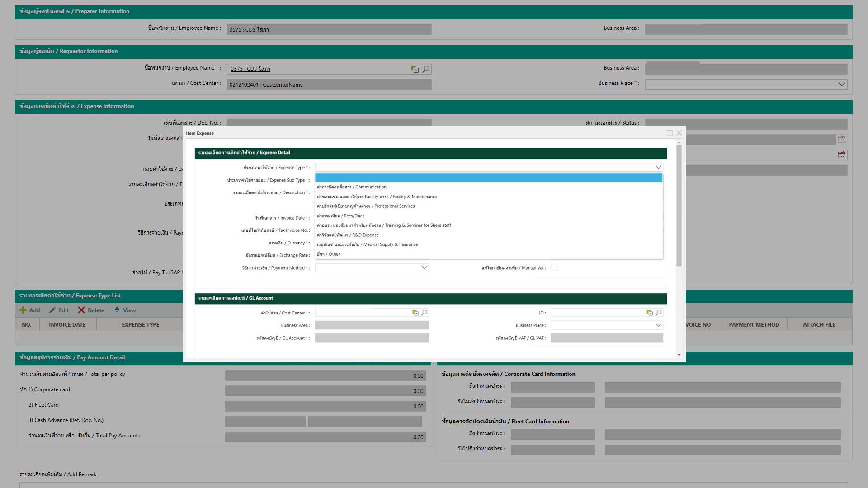Collapse the Expense Type dropdown arrow
The height and width of the screenshot is (488, 868).
click(658, 167)
